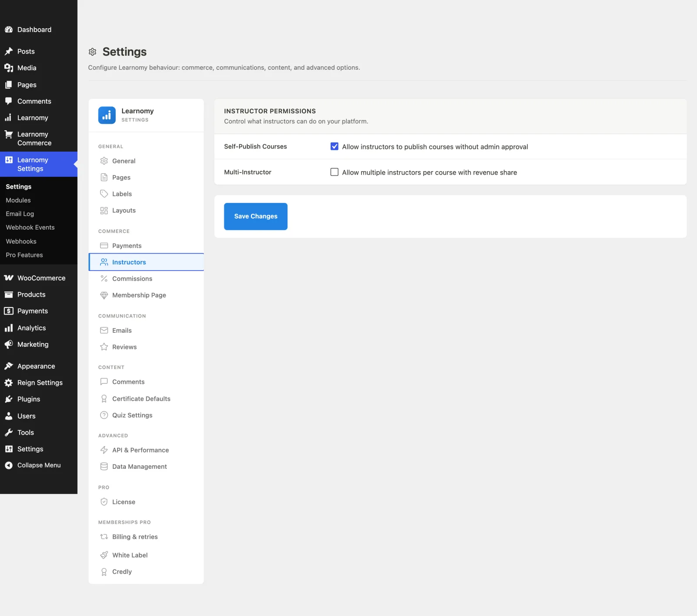Go to the Instructors settings tab
Image resolution: width=697 pixels, height=616 pixels.
146,262
